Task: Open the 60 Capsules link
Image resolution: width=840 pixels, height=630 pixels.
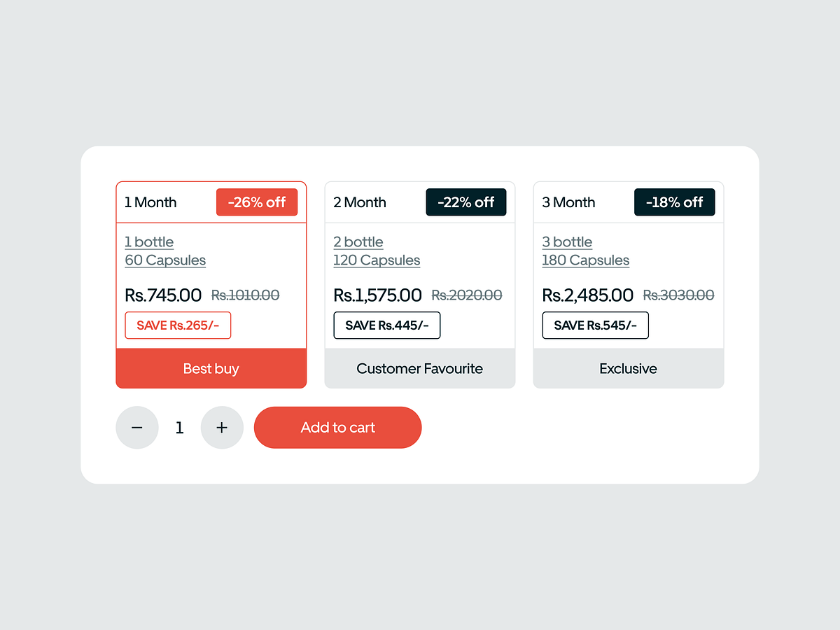Action: pyautogui.click(x=165, y=260)
